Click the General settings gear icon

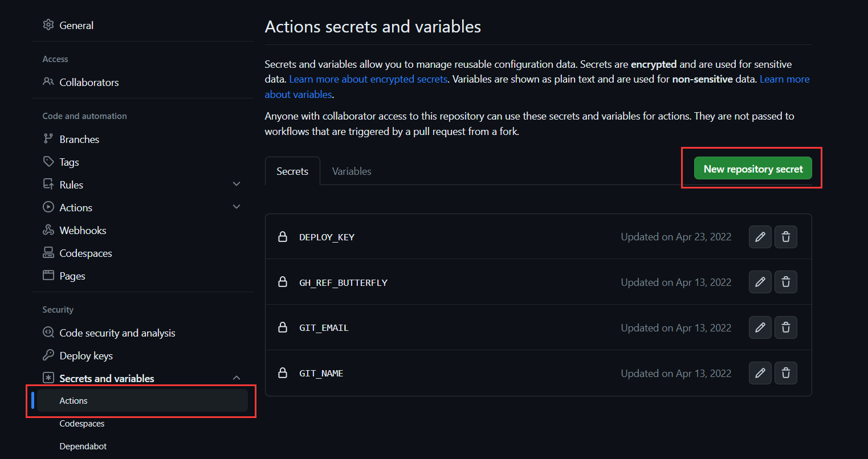click(x=48, y=25)
